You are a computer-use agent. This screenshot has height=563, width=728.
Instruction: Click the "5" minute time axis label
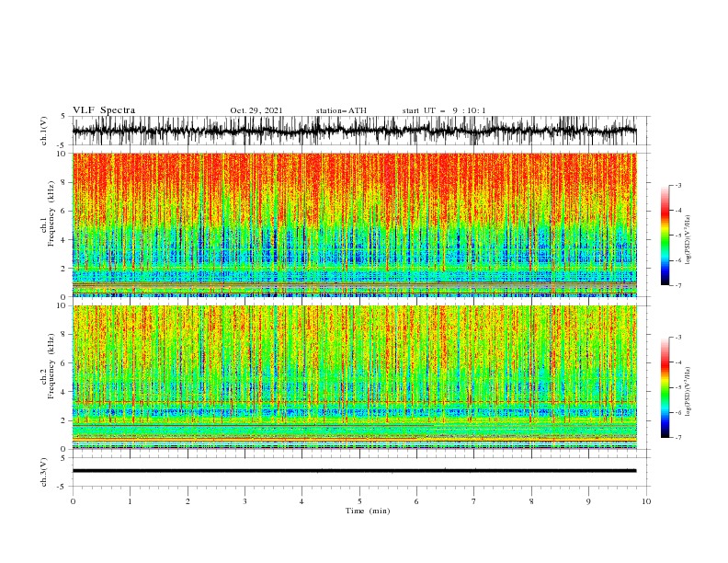tap(359, 501)
